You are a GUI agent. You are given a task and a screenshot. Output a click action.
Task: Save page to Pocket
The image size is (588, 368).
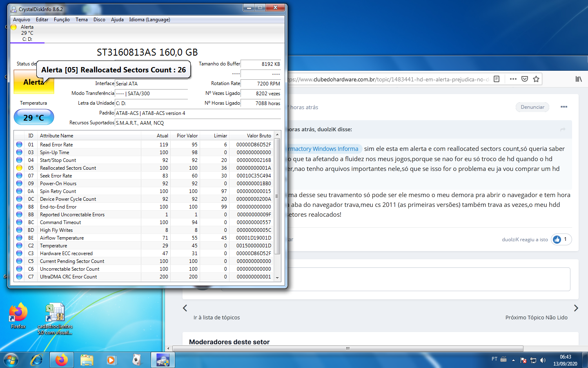coord(525,79)
